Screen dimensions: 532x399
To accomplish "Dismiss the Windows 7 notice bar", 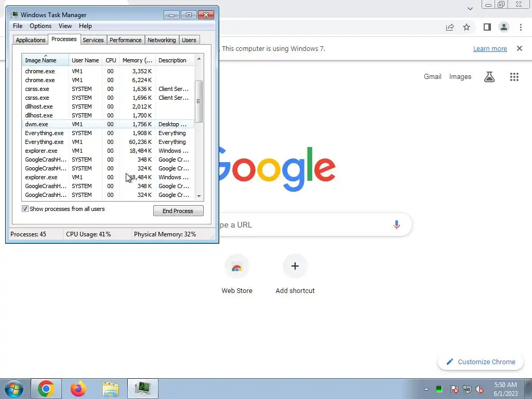I will tap(520, 48).
